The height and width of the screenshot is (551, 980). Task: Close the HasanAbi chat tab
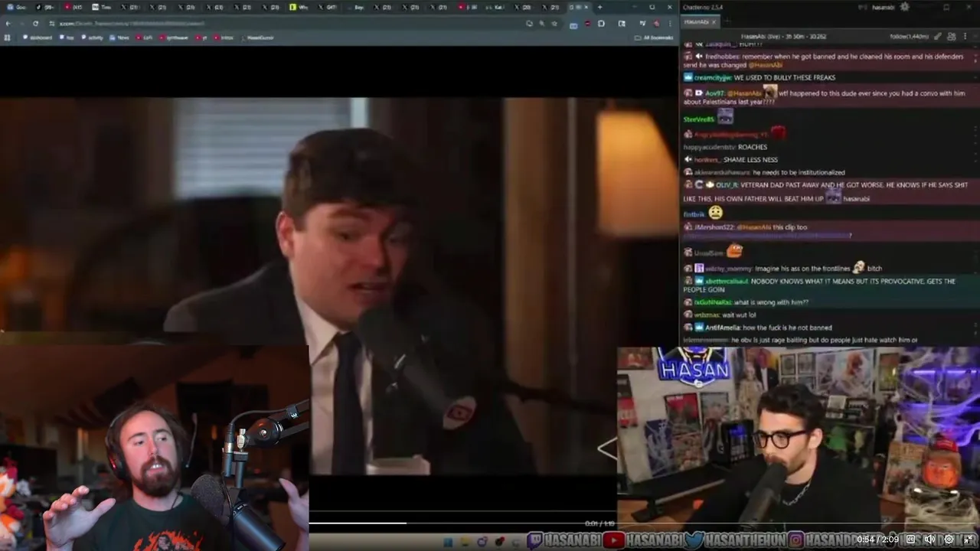pos(714,22)
